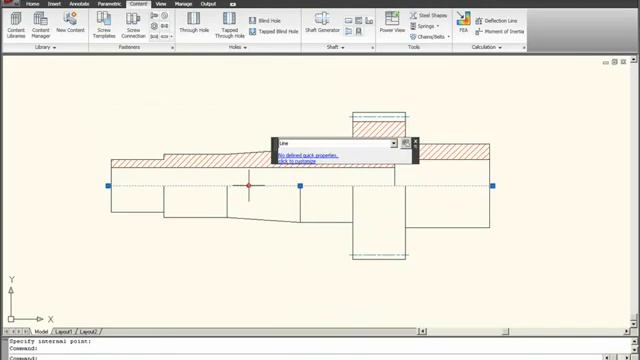Switch to the Output ribbon tab
Screen dimensions: 640x360
tap(208, 4)
